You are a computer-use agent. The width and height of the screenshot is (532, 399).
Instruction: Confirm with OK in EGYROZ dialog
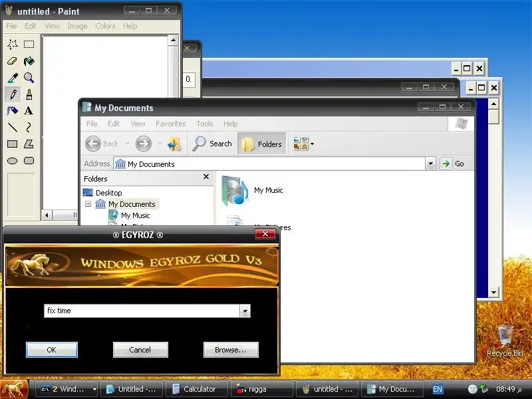(52, 350)
